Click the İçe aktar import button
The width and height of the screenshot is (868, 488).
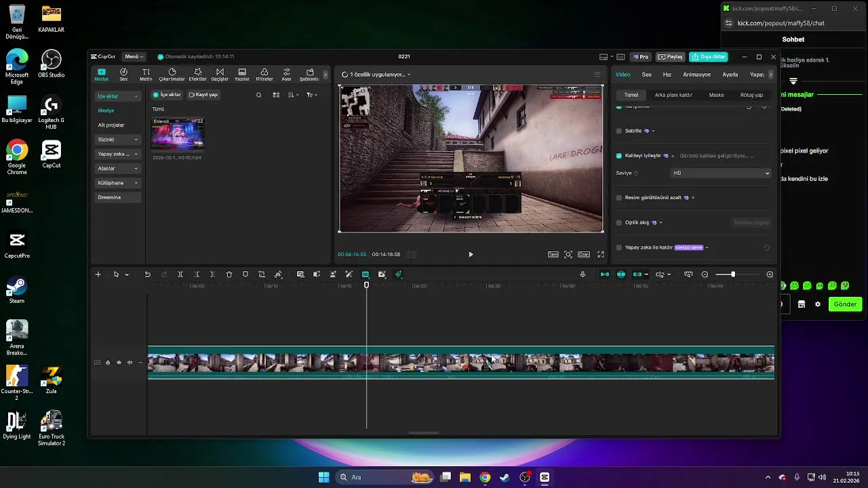point(167,95)
